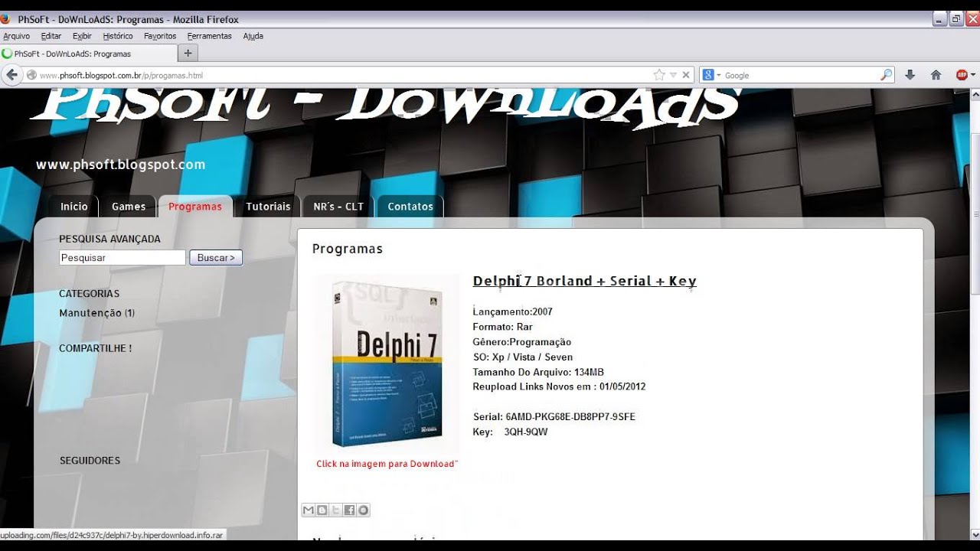Click Reupload Links Novos em : 01/05/2012
980x551 pixels.
pos(560,386)
